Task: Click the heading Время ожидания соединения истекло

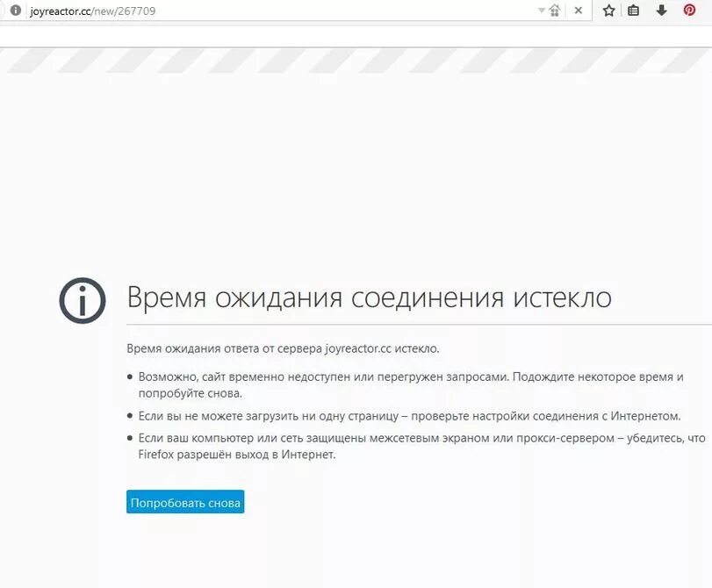Action: click(x=369, y=298)
